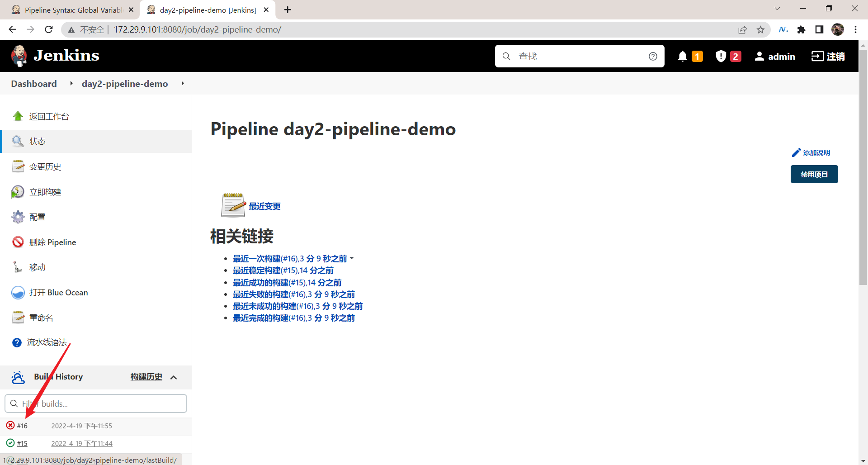868x465 pixels.
Task: Click the 删除 Pipeline prohibited icon
Action: pos(18,242)
